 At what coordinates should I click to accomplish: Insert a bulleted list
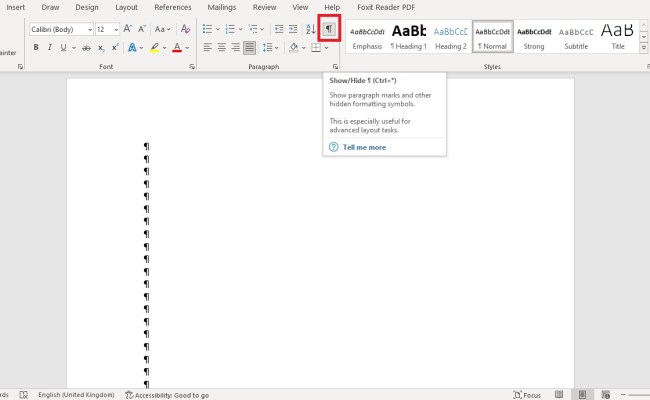(x=207, y=29)
